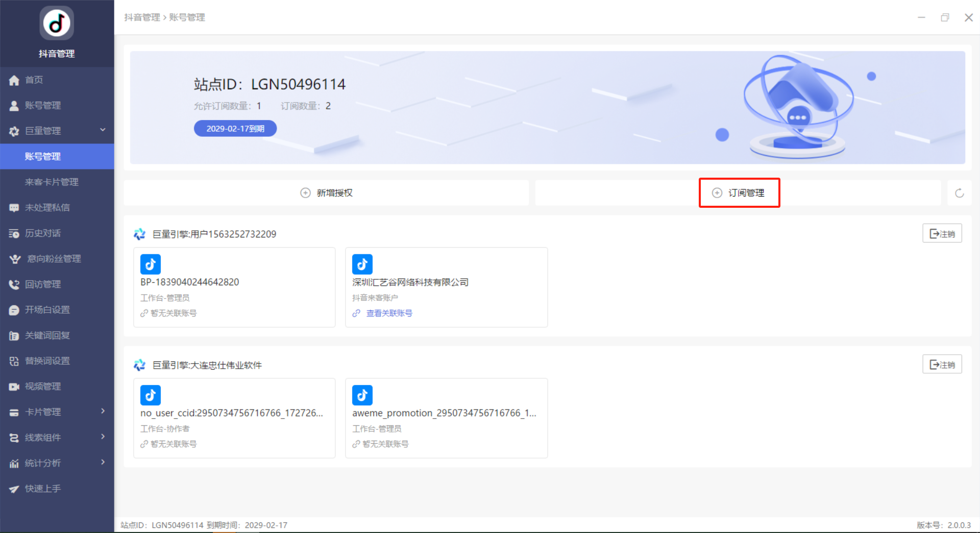Screen dimensions: 980x533
Task: Expand the 线索组件 submenu
Action: coord(103,437)
